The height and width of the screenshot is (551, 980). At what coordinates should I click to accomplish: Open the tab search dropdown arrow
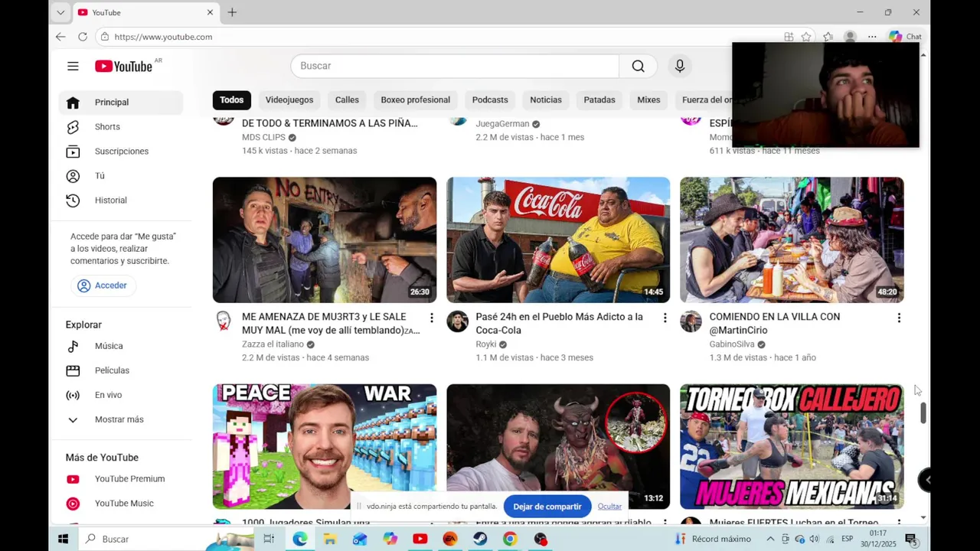pos(60,12)
